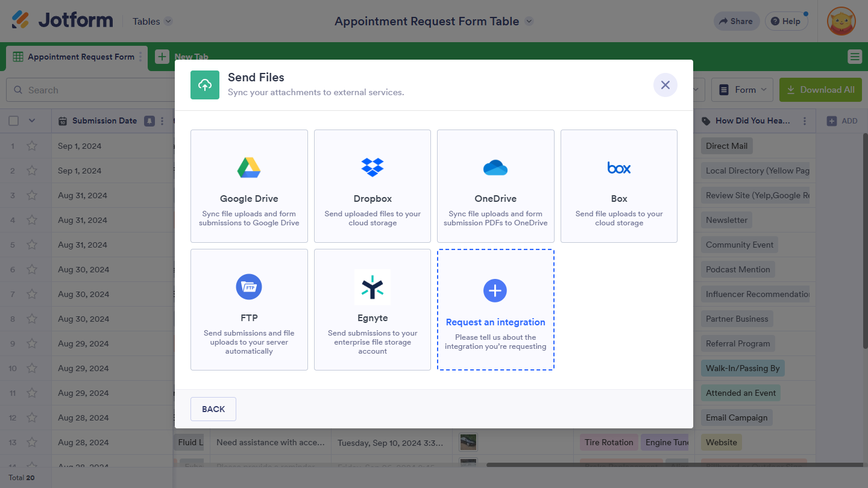
Task: Click the attachment thumbnail in row 13
Action: click(468, 442)
